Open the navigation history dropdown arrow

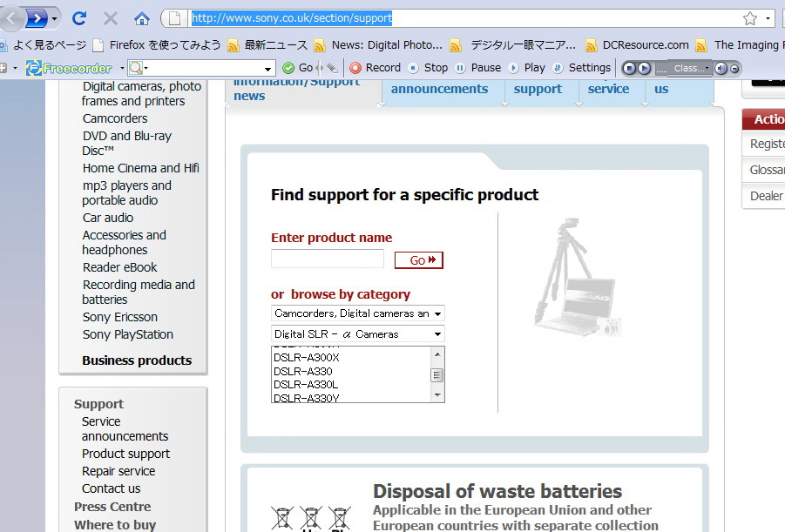click(x=55, y=19)
